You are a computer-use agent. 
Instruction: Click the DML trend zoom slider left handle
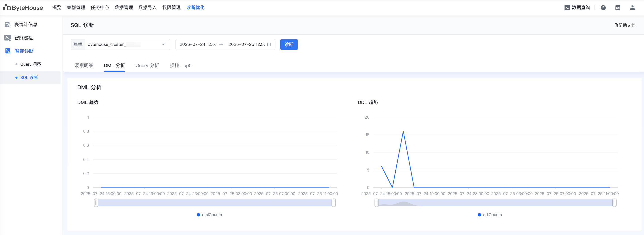coord(96,203)
